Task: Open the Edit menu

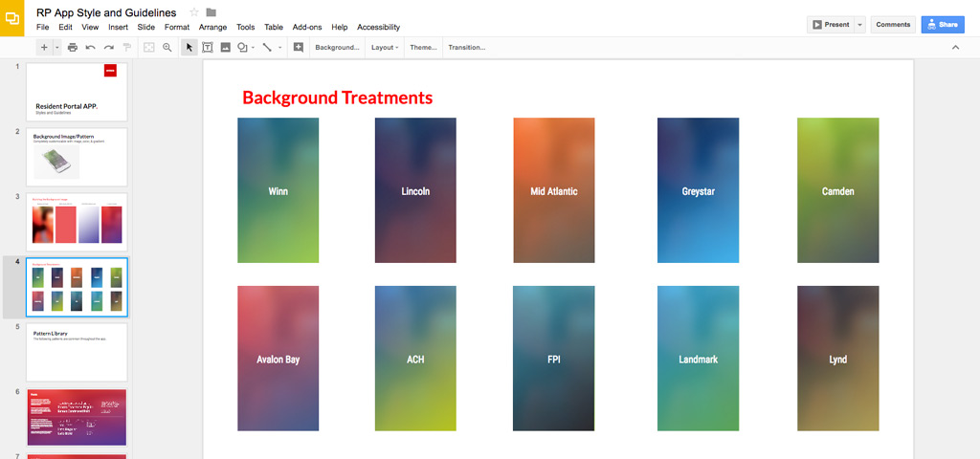Action: (x=66, y=28)
